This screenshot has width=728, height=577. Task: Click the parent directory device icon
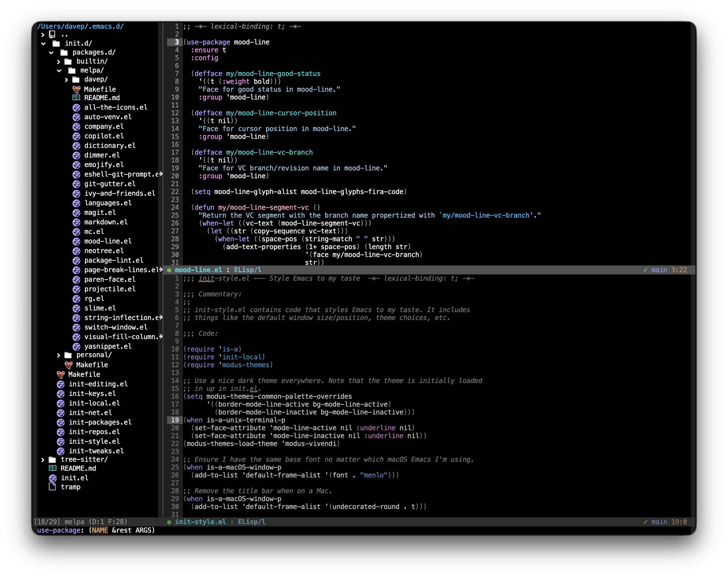pos(52,34)
